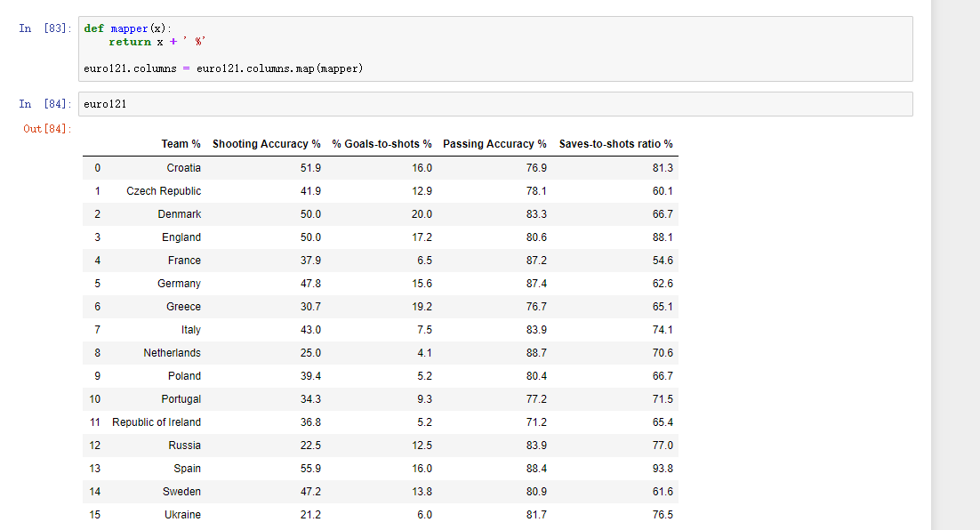Click Germany's passing accuracy value 87.4
Viewport: 980px width, 530px height.
coord(536,284)
